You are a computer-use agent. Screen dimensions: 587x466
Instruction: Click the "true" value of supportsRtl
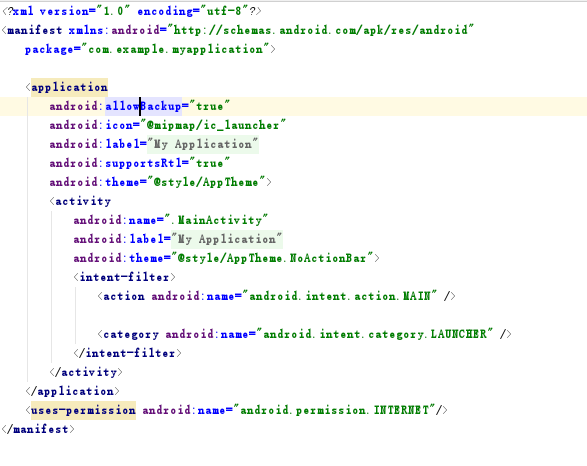[209, 164]
